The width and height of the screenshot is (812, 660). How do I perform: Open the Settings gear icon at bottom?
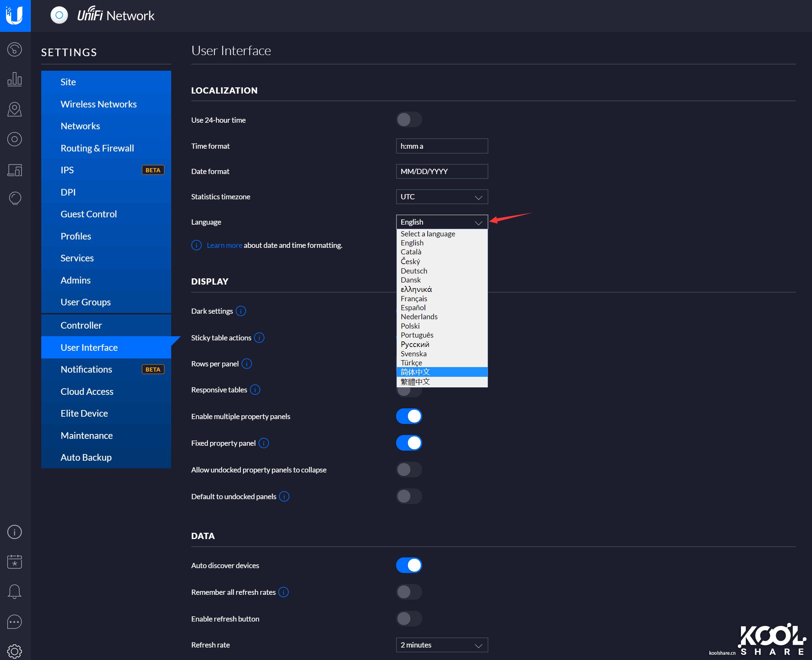[x=15, y=651]
